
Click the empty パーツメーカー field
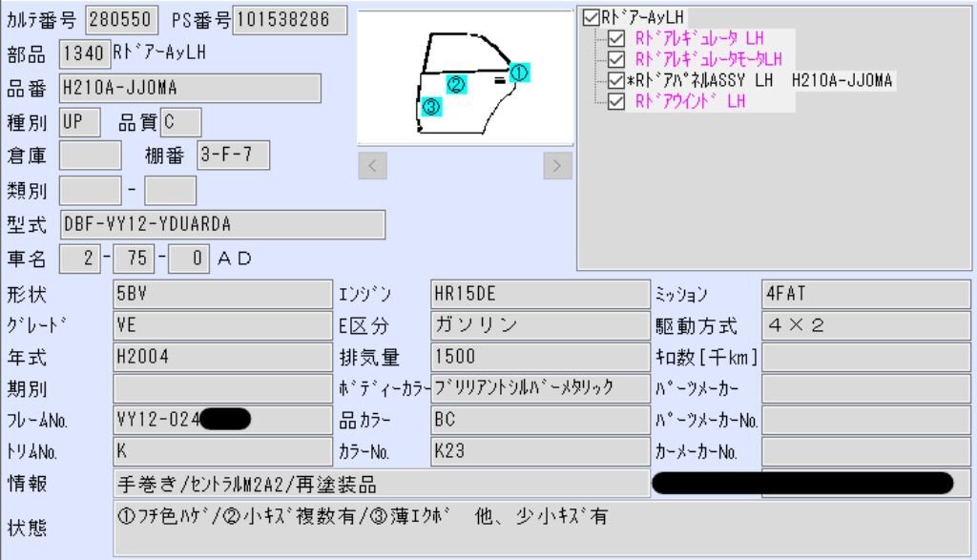[x=866, y=388]
